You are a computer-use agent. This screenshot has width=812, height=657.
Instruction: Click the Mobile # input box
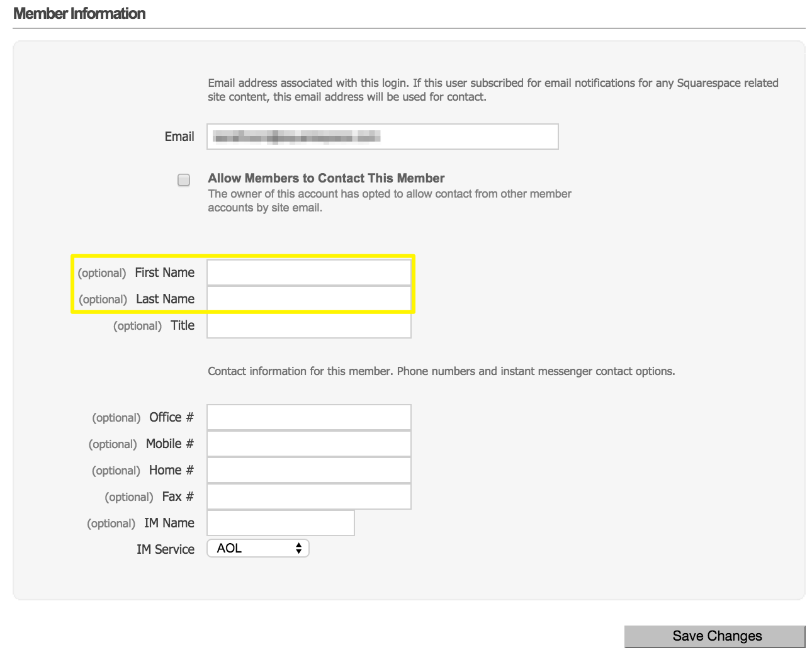[308, 444]
